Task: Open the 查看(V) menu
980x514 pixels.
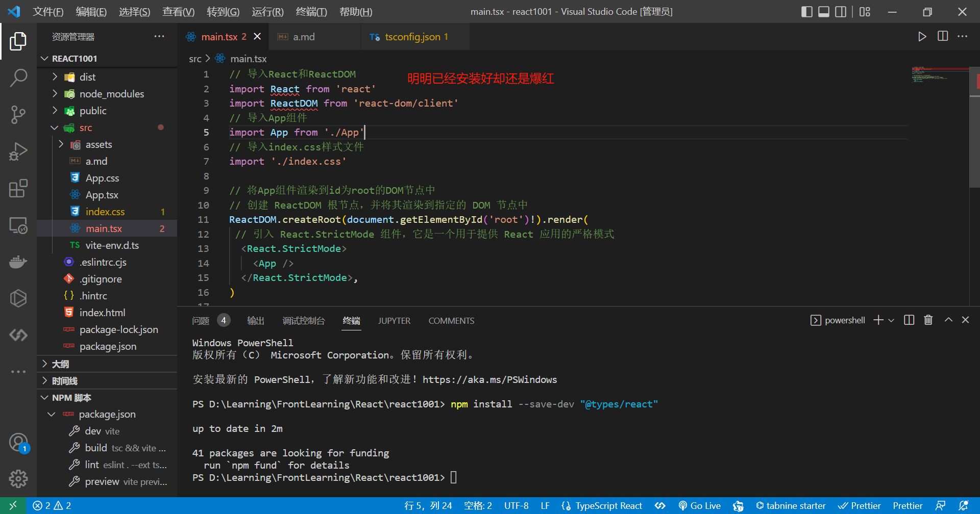Action: (178, 11)
